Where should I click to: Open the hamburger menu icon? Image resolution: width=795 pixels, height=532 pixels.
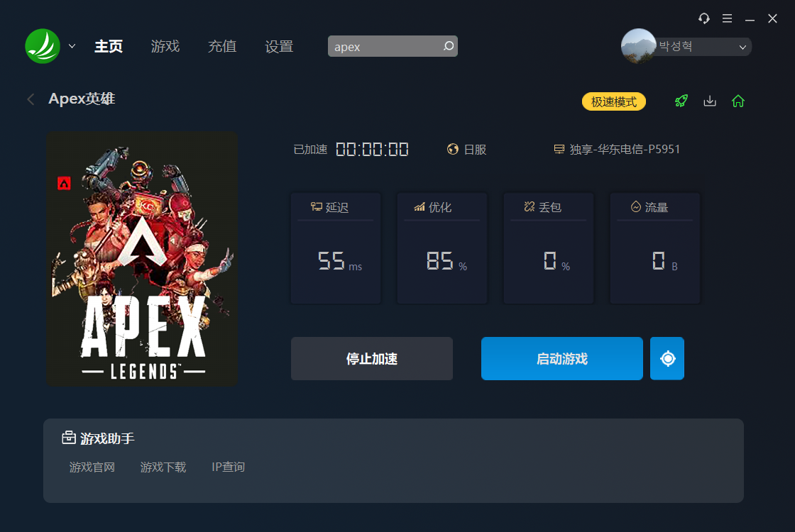tap(727, 18)
